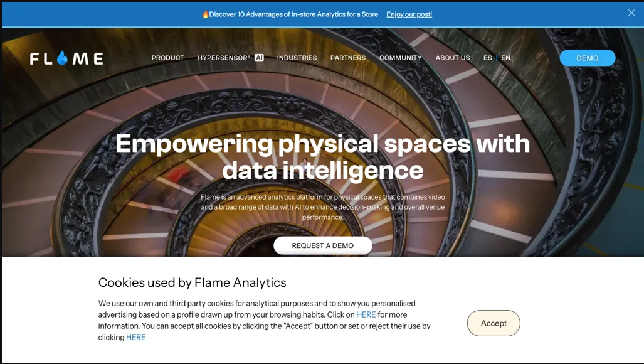Click the Request a Demo button

click(322, 245)
